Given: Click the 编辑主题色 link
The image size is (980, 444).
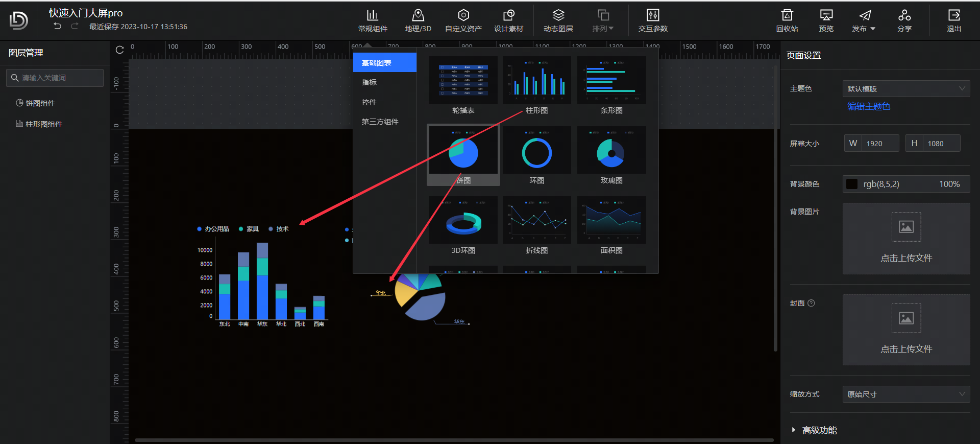Looking at the screenshot, I should click(868, 106).
